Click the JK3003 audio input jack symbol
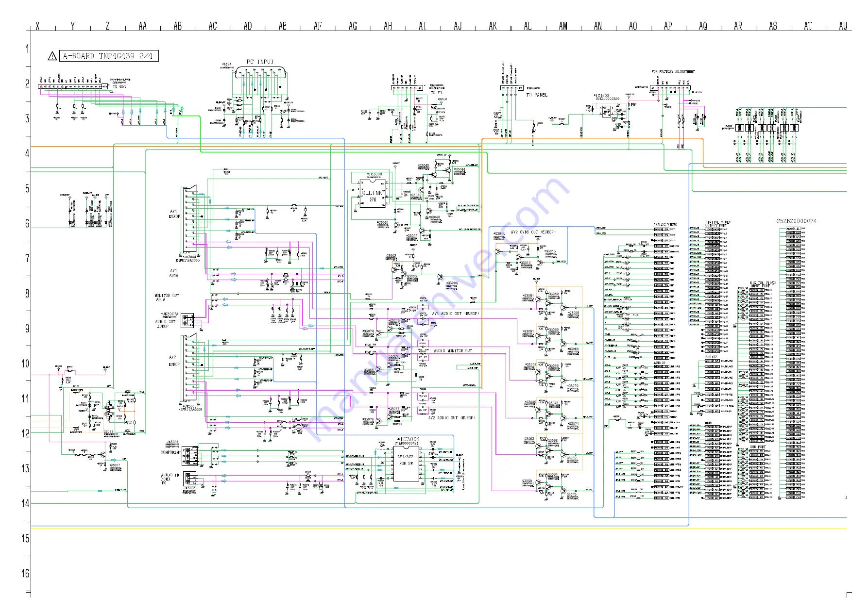 pos(190,480)
